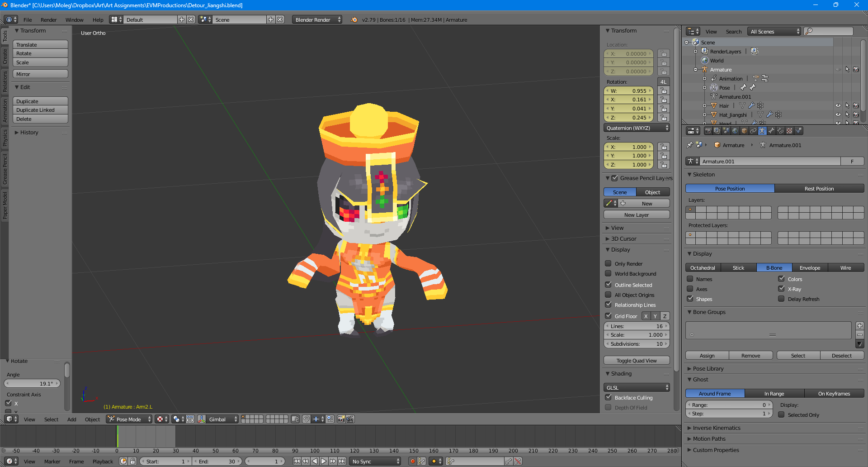Image resolution: width=868 pixels, height=467 pixels.
Task: Open the Render menu
Action: pyautogui.click(x=48, y=20)
